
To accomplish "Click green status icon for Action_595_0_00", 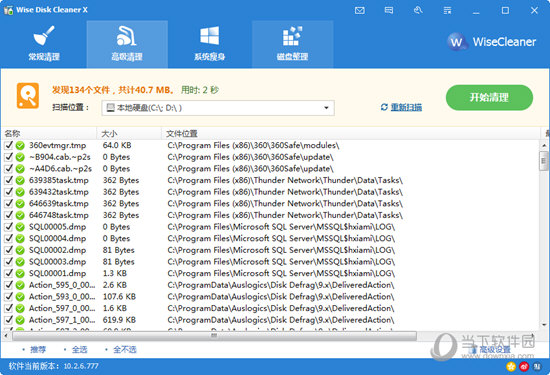I will (20, 285).
